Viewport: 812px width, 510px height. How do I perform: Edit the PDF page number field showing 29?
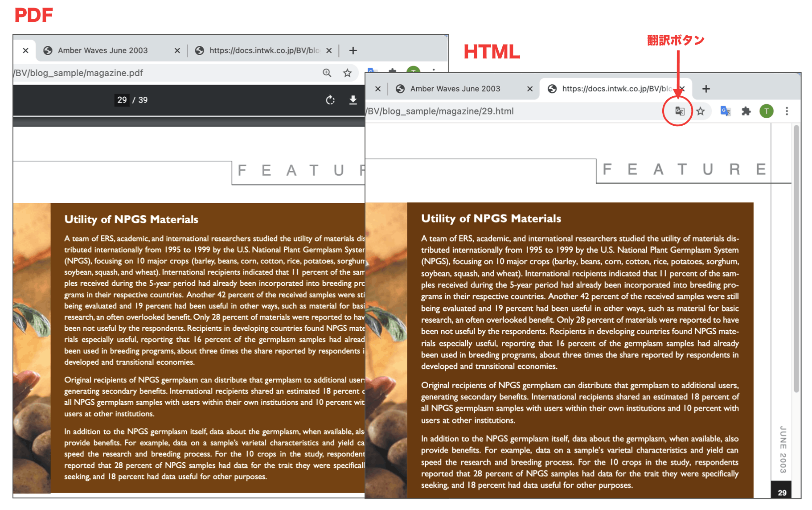[x=122, y=100]
